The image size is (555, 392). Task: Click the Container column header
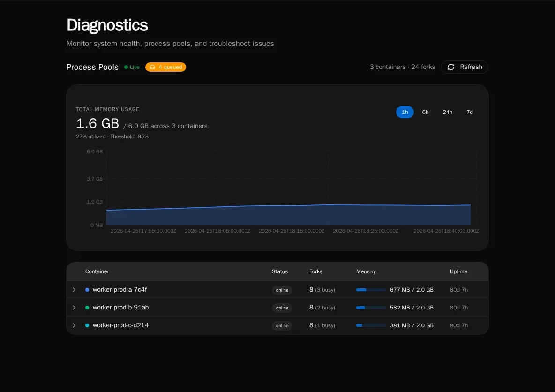tap(97, 271)
